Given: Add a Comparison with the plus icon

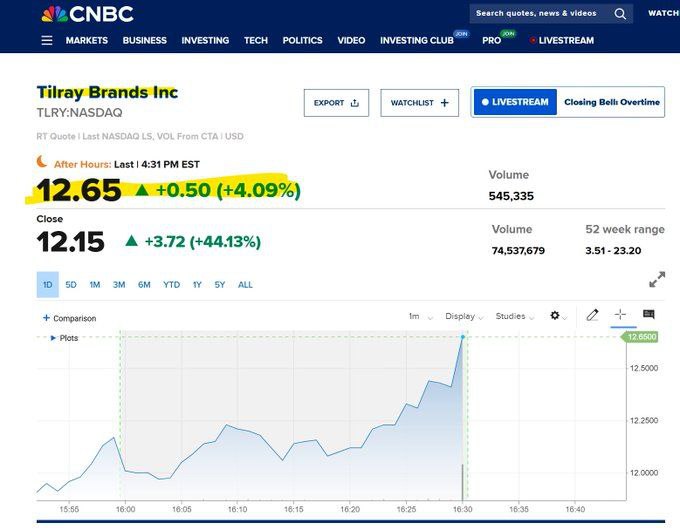Looking at the screenshot, I should point(46,318).
